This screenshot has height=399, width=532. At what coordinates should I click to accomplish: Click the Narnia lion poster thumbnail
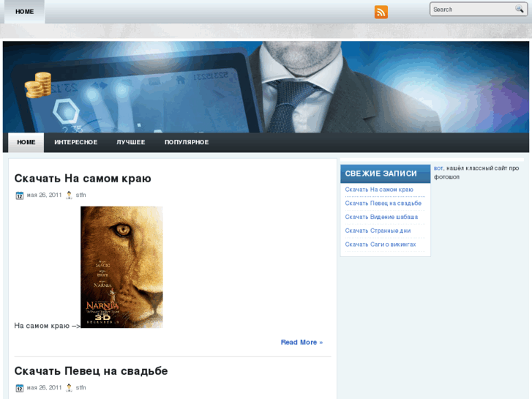121,267
